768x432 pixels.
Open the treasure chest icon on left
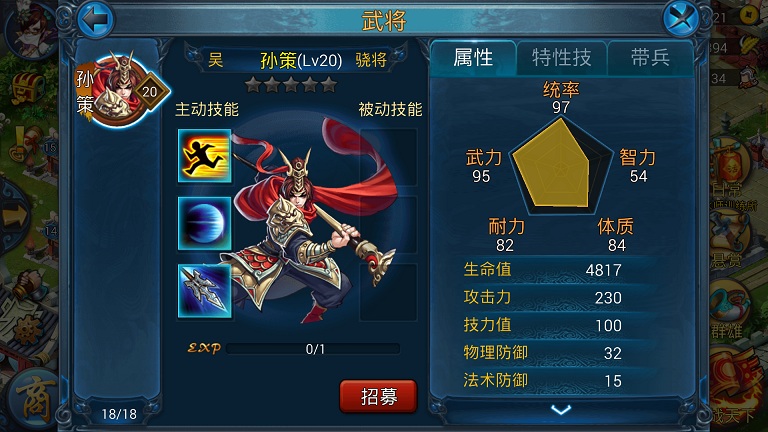(x=27, y=88)
